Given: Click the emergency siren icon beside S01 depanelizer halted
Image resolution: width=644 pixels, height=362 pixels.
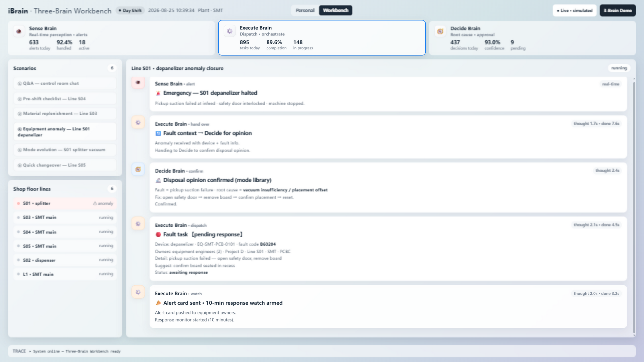Looking at the screenshot, I should click(x=158, y=93).
